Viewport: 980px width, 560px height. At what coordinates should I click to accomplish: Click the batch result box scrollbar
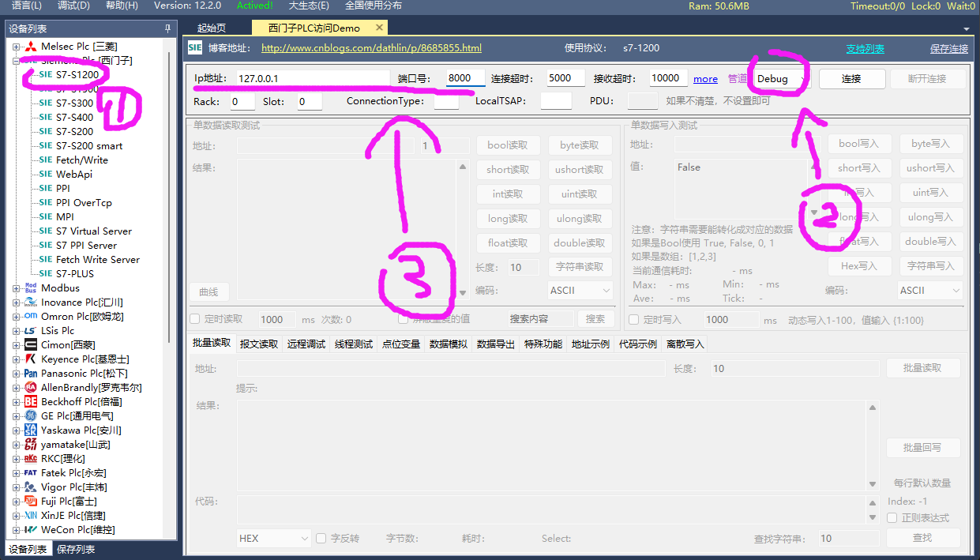click(873, 445)
